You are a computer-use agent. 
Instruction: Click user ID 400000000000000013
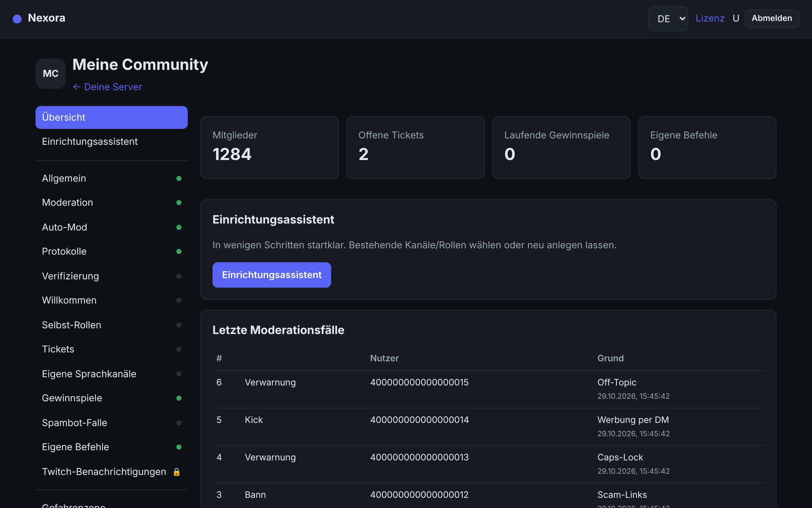pos(419,457)
